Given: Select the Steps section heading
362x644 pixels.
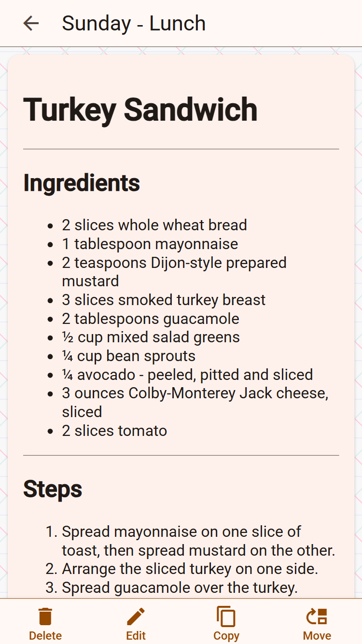Looking at the screenshot, I should coord(53,489).
